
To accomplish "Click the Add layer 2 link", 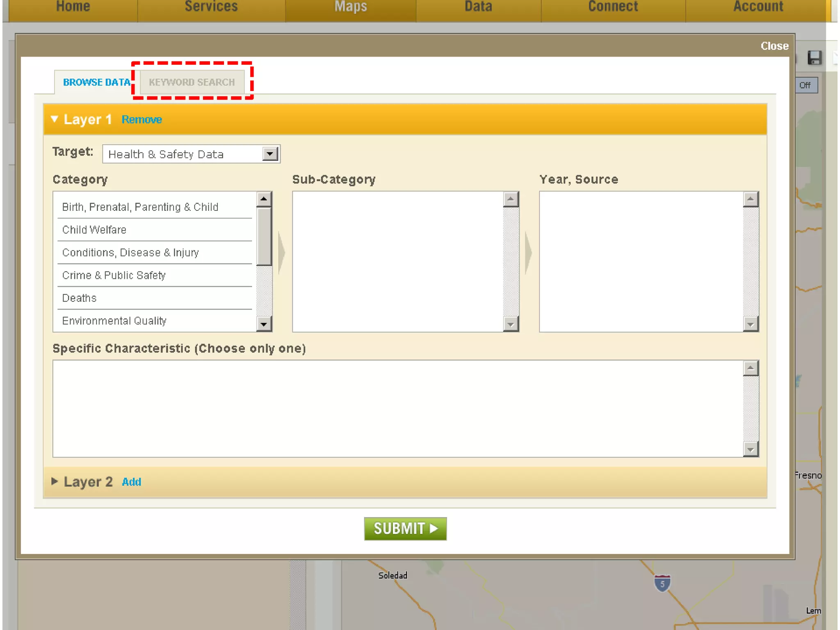I will pyautogui.click(x=131, y=482).
